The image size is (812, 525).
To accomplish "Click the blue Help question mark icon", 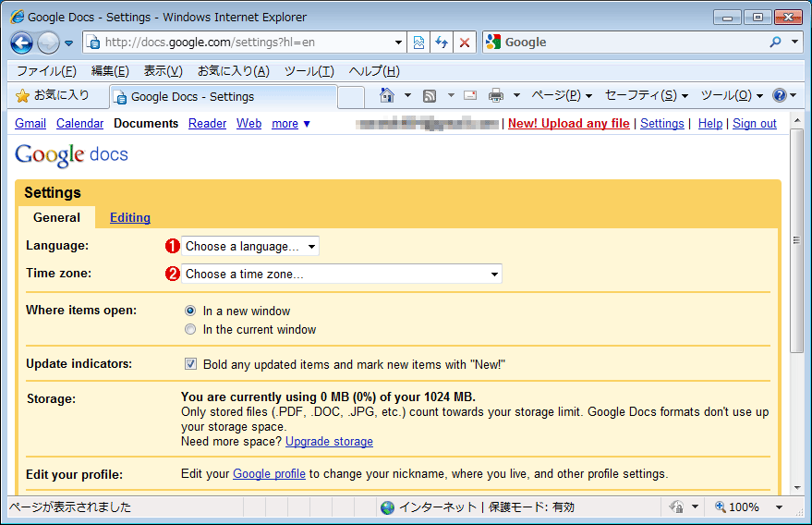I will (x=780, y=95).
